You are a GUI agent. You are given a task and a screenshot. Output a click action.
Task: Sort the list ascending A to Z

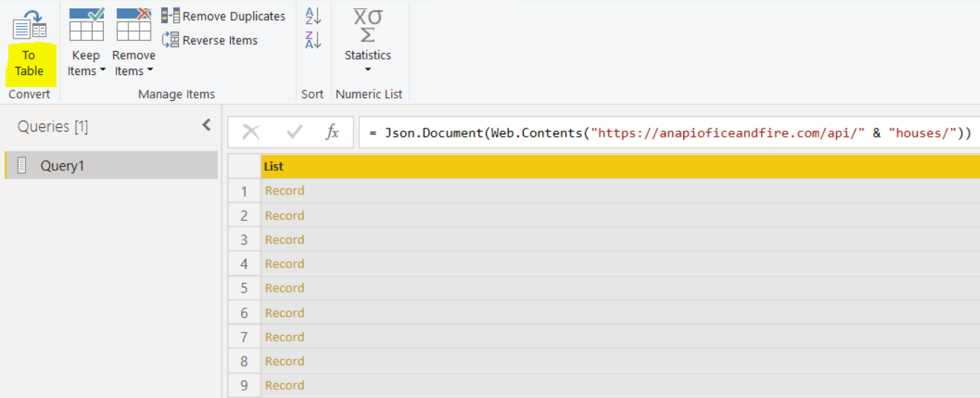pos(313,16)
